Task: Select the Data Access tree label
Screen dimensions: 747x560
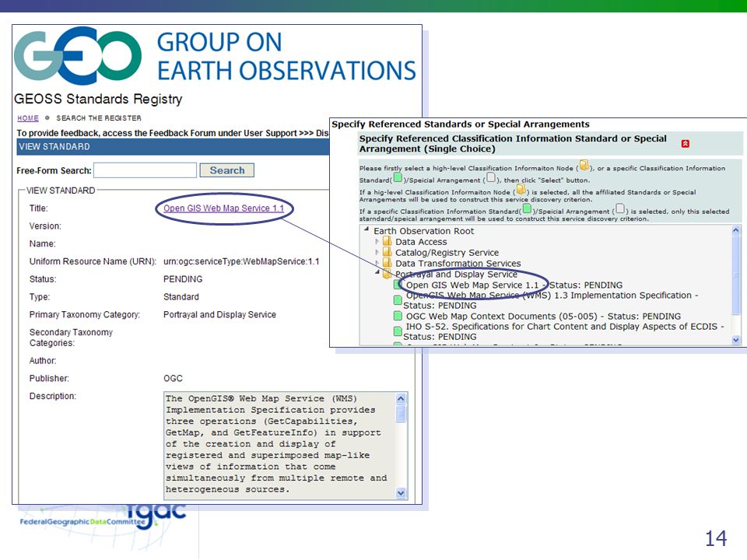Action: click(x=421, y=242)
